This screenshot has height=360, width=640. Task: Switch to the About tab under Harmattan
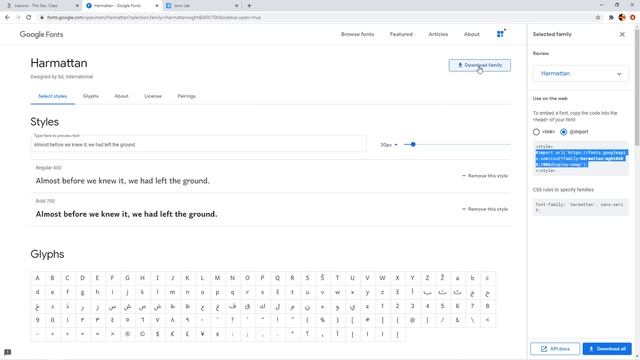[x=121, y=96]
